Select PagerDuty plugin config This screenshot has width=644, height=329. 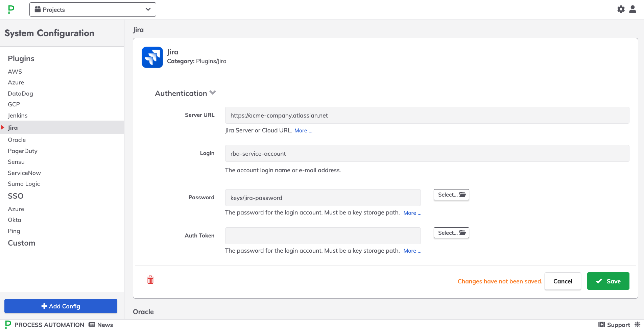coord(23,151)
